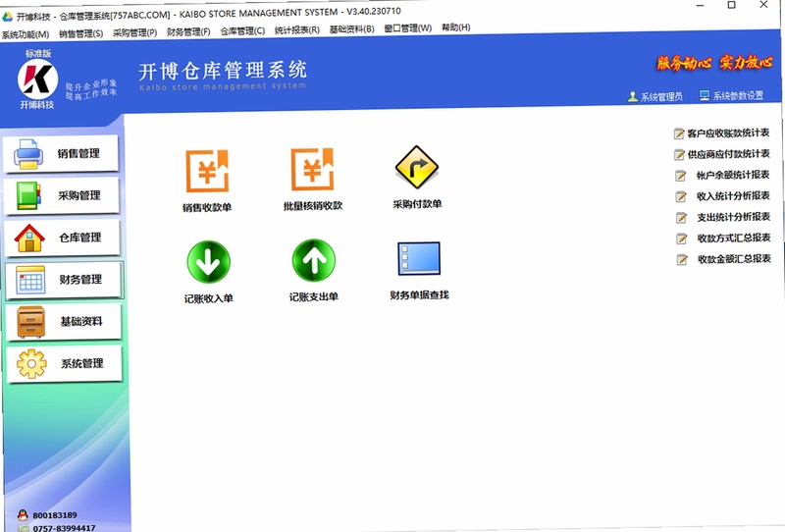Select the 销售管理 sidebar button

click(61, 154)
